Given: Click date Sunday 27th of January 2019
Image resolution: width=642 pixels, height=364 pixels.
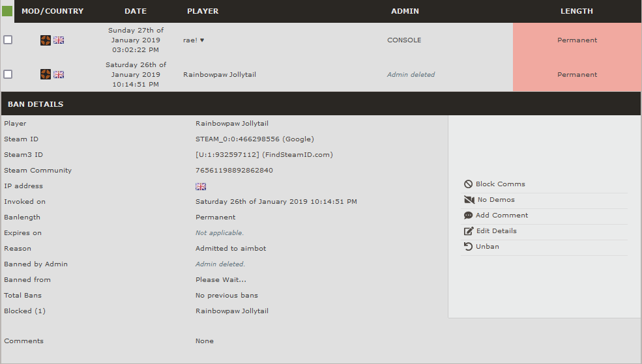Looking at the screenshot, I should [136, 40].
